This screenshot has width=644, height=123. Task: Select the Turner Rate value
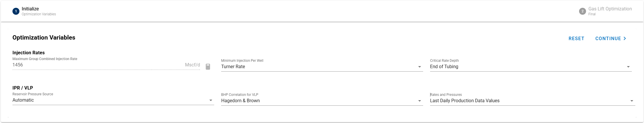coord(233,67)
